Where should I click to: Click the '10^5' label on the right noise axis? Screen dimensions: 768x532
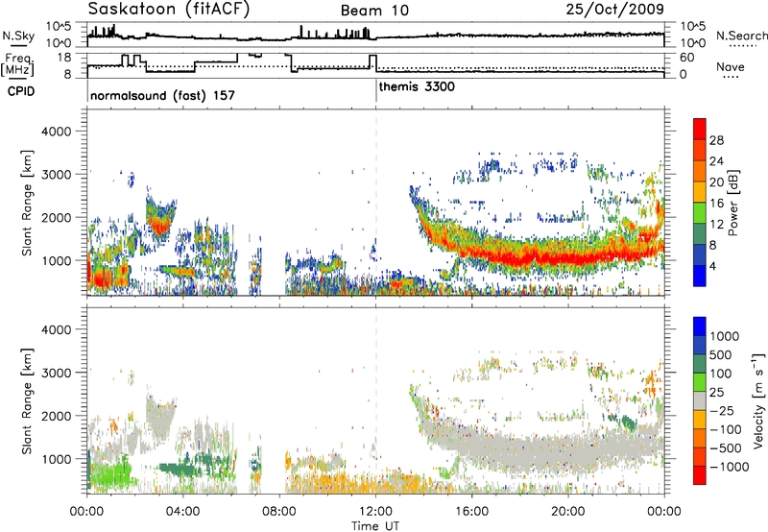(x=692, y=27)
